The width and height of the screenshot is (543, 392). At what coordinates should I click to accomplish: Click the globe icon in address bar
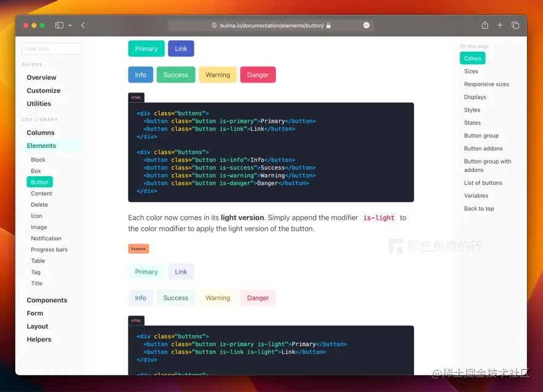click(x=214, y=25)
